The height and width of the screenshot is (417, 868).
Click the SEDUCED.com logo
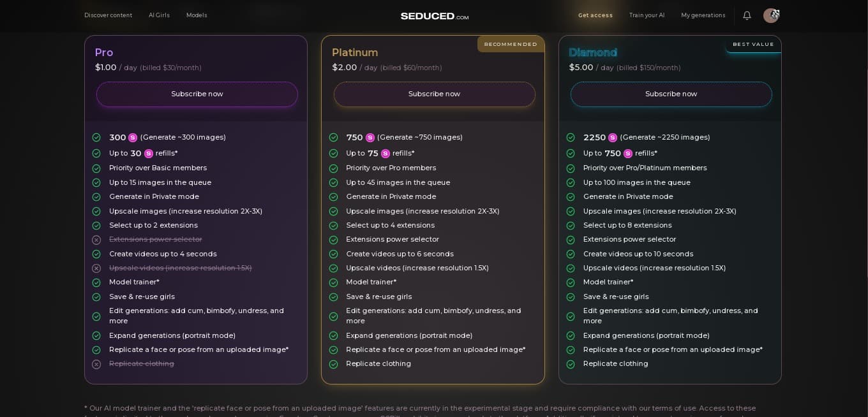(x=435, y=16)
